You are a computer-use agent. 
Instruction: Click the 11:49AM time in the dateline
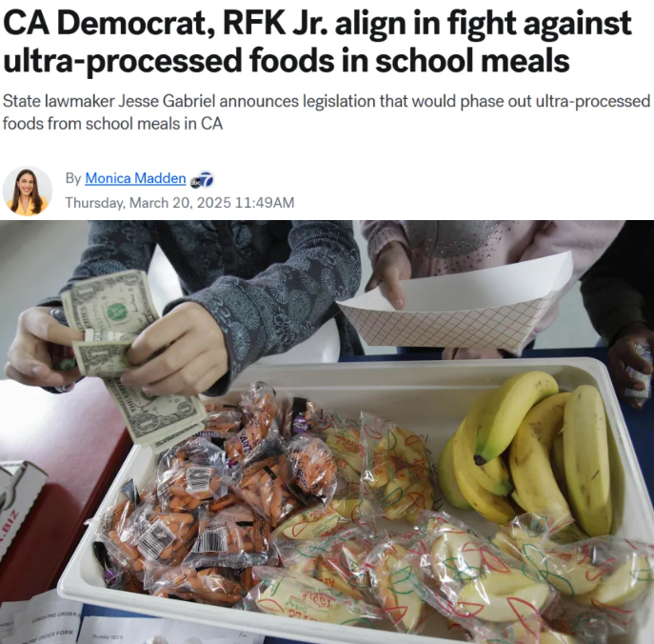[265, 203]
